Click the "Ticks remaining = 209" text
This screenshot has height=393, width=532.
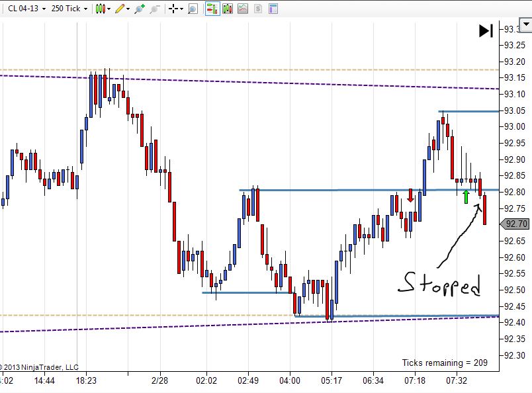coord(445,363)
